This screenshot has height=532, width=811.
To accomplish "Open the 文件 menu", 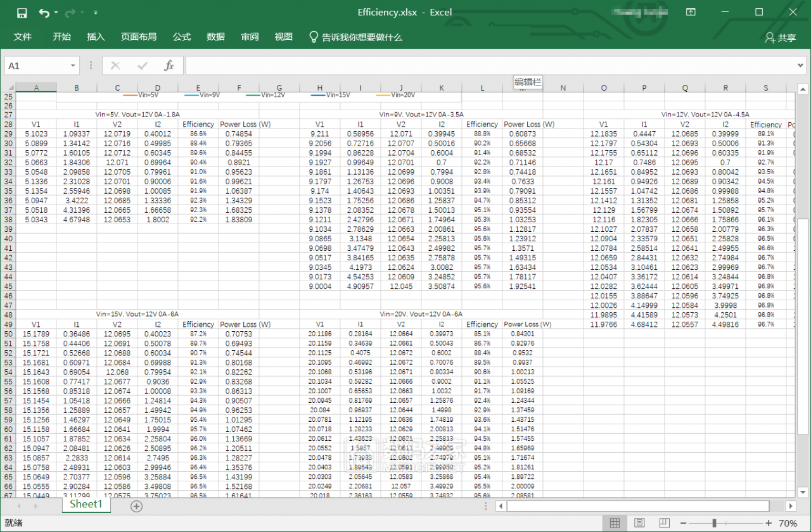I will [x=23, y=37].
